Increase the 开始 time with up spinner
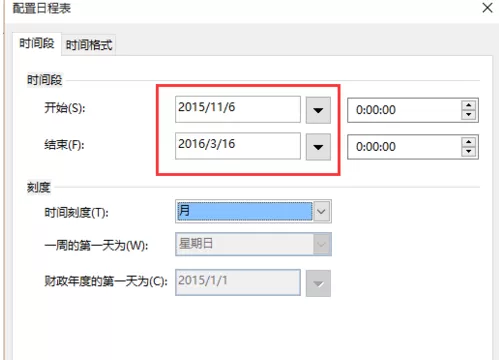Screen dimensions: 499x360 (x=469, y=106)
